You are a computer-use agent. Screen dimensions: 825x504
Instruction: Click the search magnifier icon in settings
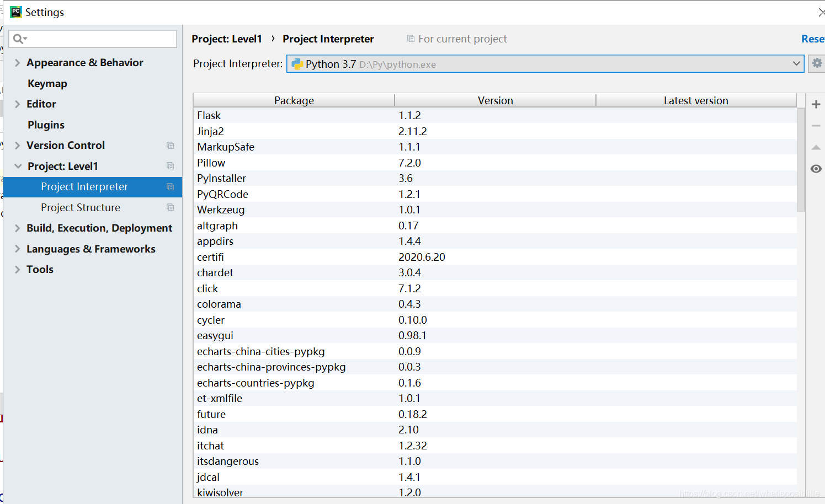[x=19, y=39]
